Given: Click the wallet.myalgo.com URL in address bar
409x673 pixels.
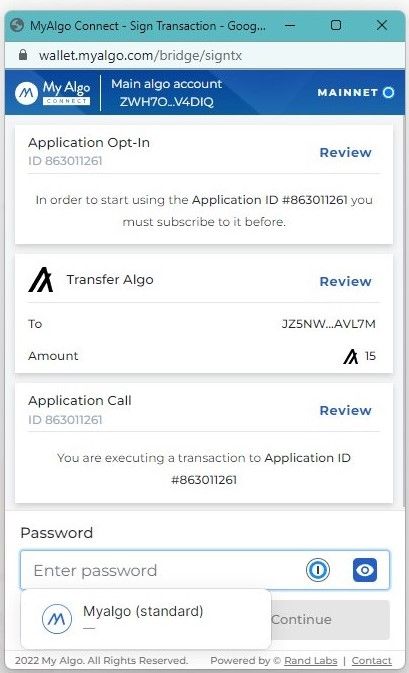Looking at the screenshot, I should click(x=140, y=55).
